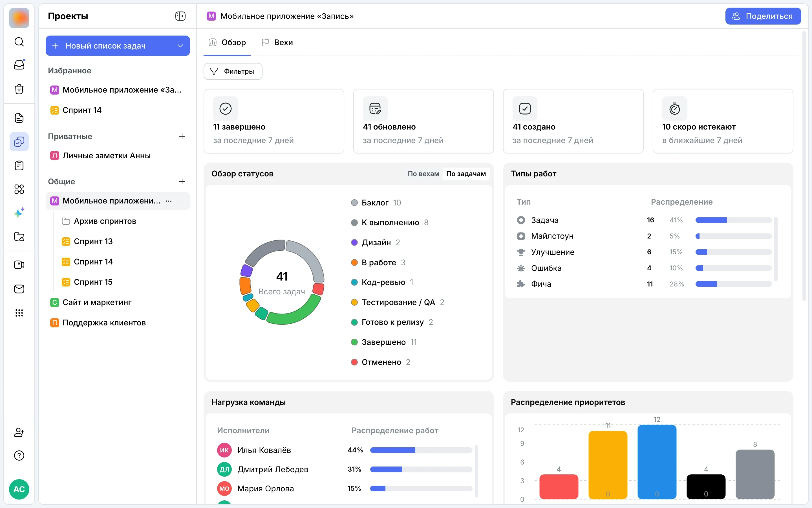Select the Обзор tab
The width and height of the screenshot is (812, 508).
[227, 42]
